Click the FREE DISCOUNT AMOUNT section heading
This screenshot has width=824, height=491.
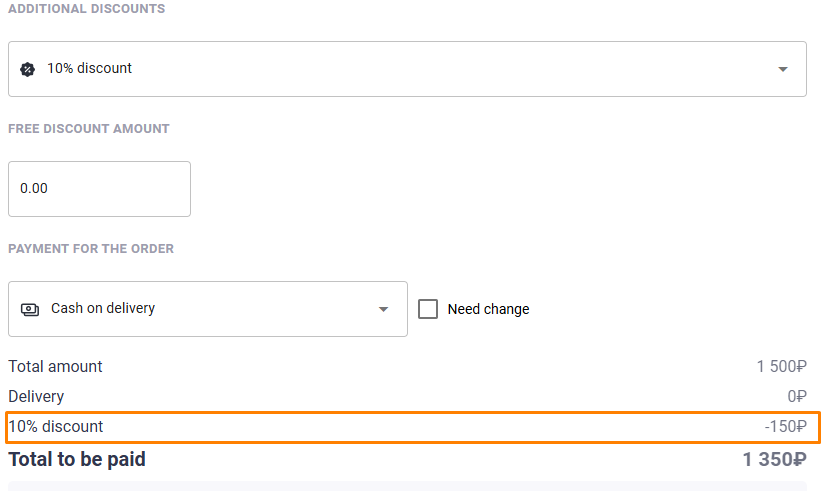click(89, 129)
